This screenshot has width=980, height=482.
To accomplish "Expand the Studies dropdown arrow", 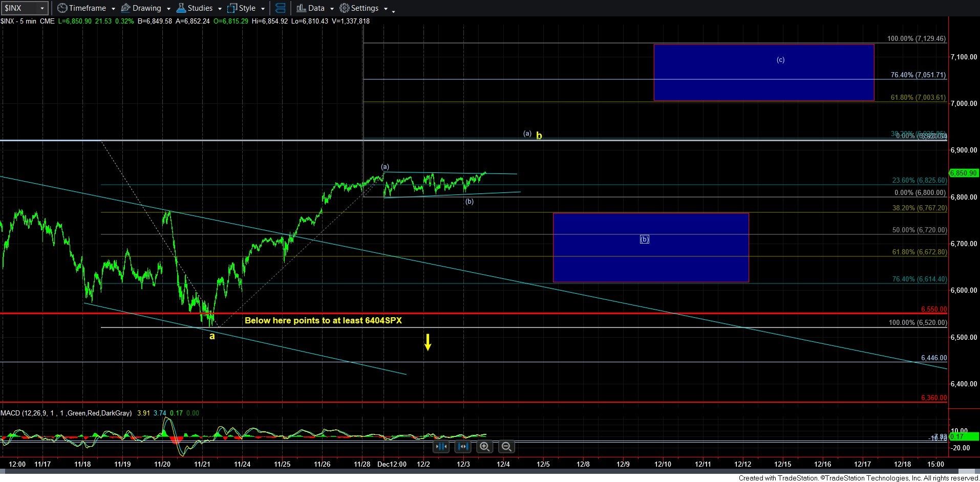I will [x=220, y=9].
